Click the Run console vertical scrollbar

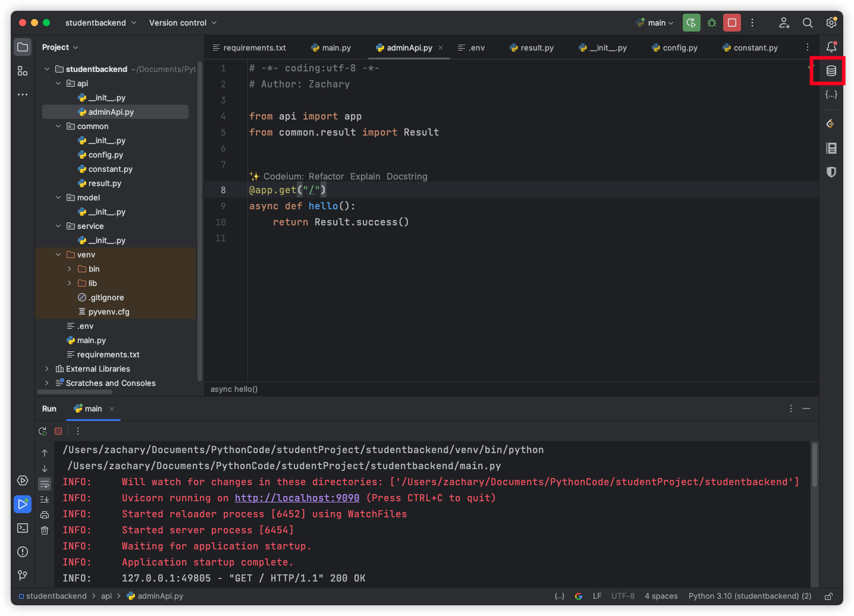(x=814, y=464)
